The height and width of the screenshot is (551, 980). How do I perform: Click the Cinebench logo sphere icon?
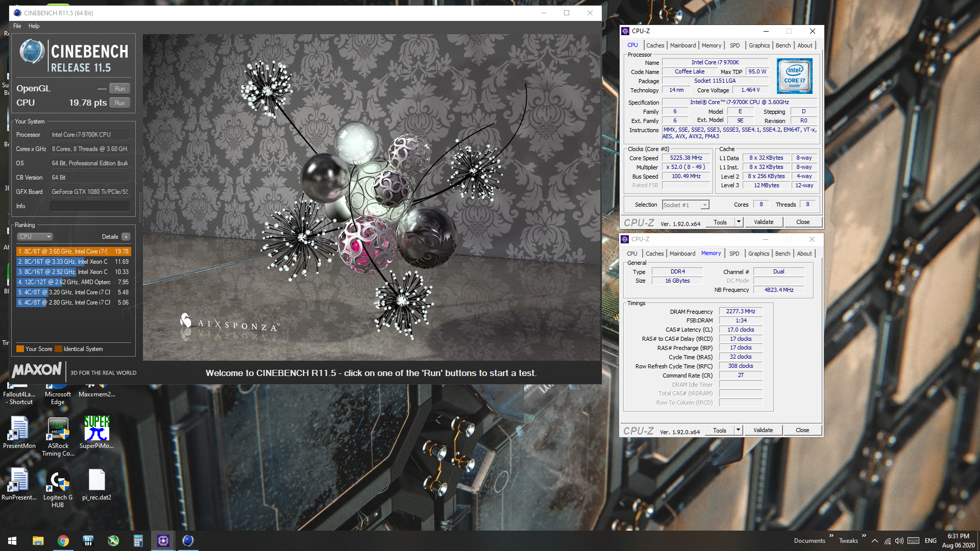click(x=32, y=52)
